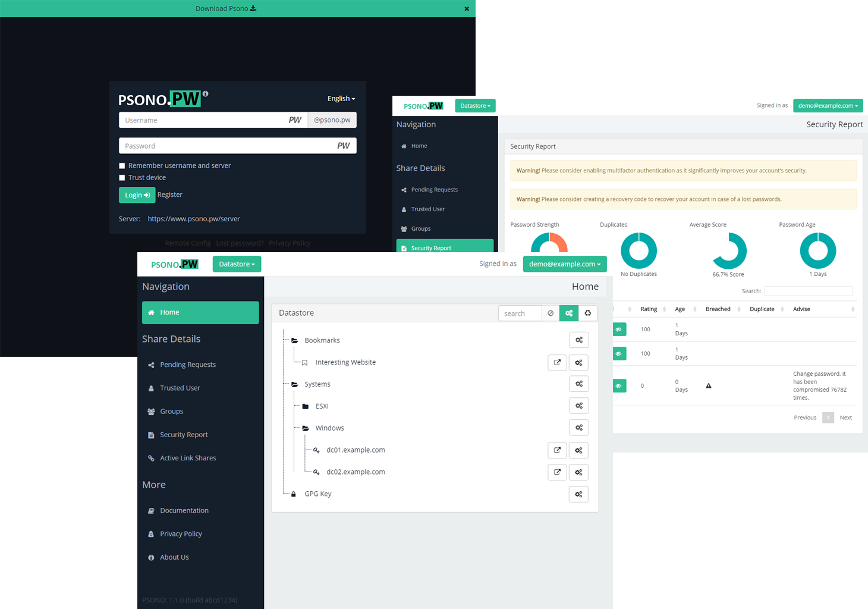The width and height of the screenshot is (868, 609).
Task: Launch dc01.example.com using its open-link icon
Action: 557,450
